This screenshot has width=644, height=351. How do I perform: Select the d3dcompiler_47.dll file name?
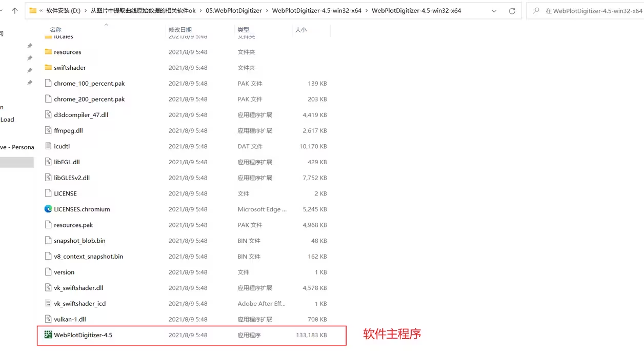[x=81, y=115]
